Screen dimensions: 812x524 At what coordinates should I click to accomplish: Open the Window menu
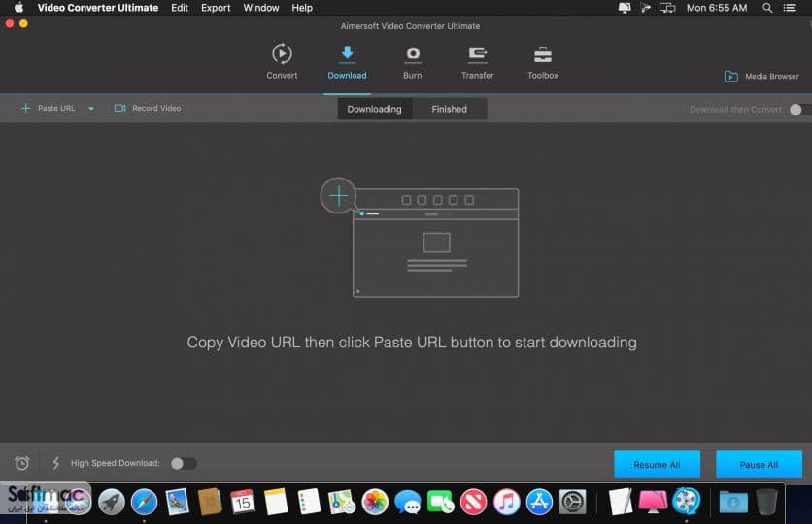tap(261, 8)
